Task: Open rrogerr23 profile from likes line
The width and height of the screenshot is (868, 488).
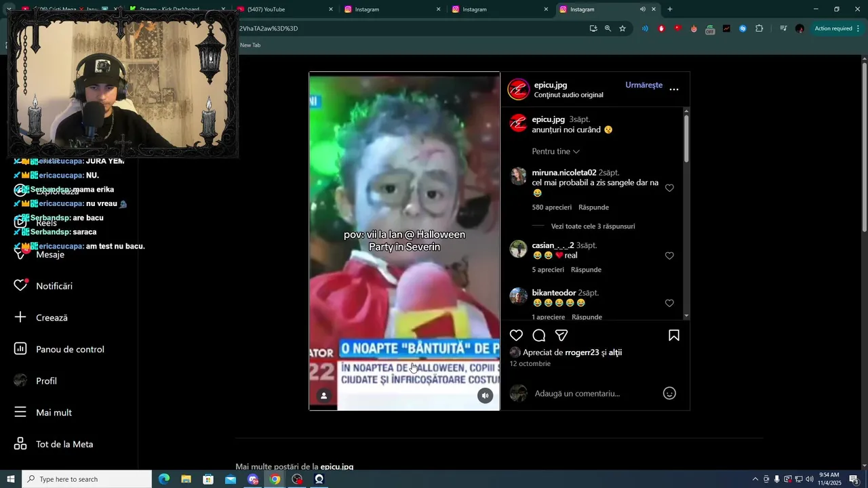Action: point(582,352)
